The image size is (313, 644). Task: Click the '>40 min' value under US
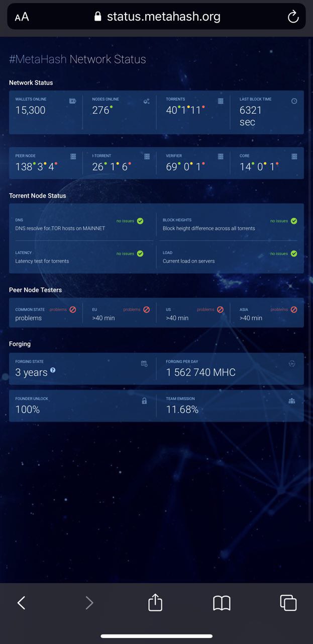point(177,318)
